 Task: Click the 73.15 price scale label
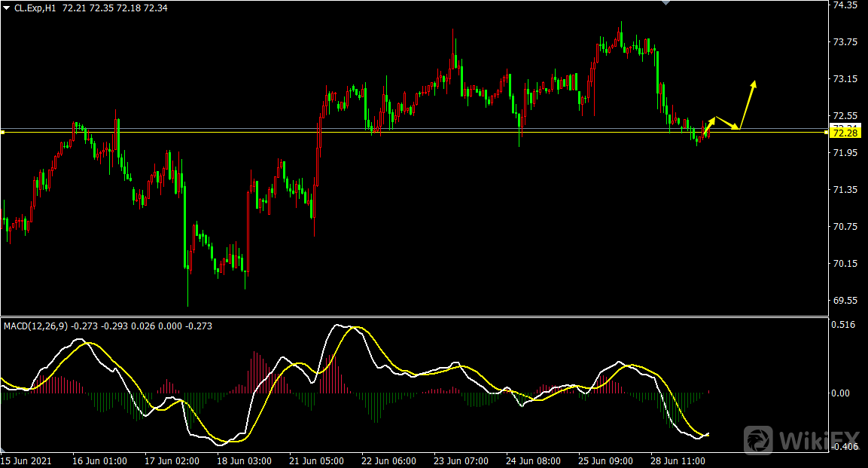tap(845, 79)
